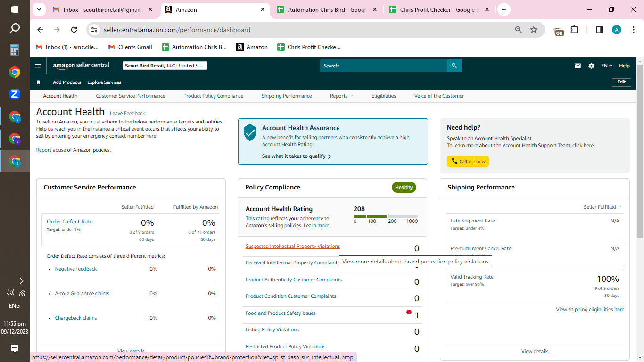The image size is (644, 362).
Task: Open the Chrome side panel icon
Action: pyautogui.click(x=600, y=30)
